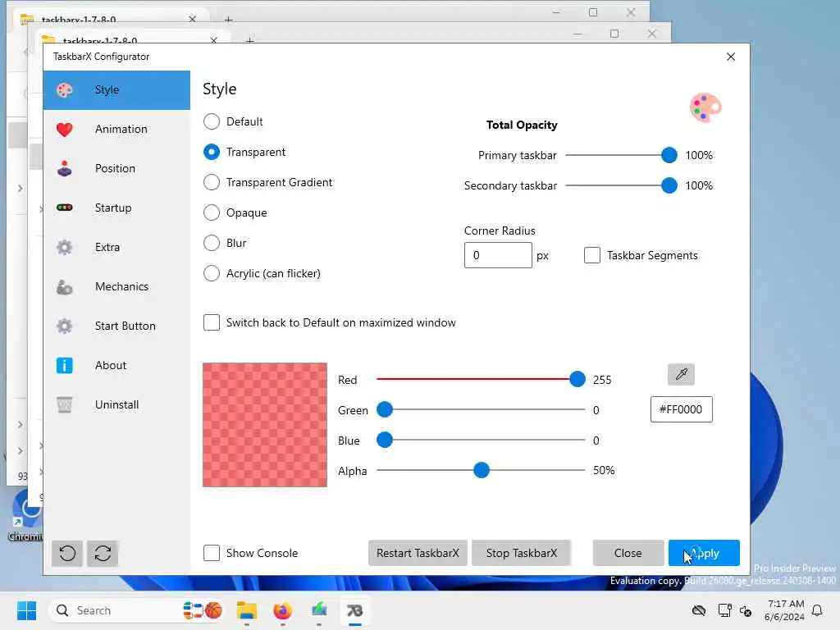840x630 pixels.
Task: Click the Red color slider handle
Action: click(x=577, y=379)
